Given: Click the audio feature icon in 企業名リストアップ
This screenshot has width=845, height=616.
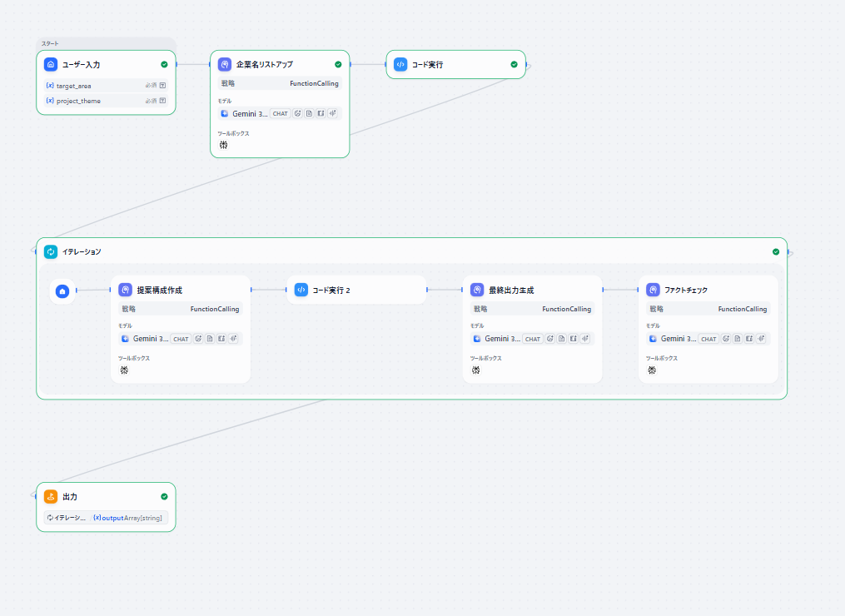Looking at the screenshot, I should [x=332, y=114].
